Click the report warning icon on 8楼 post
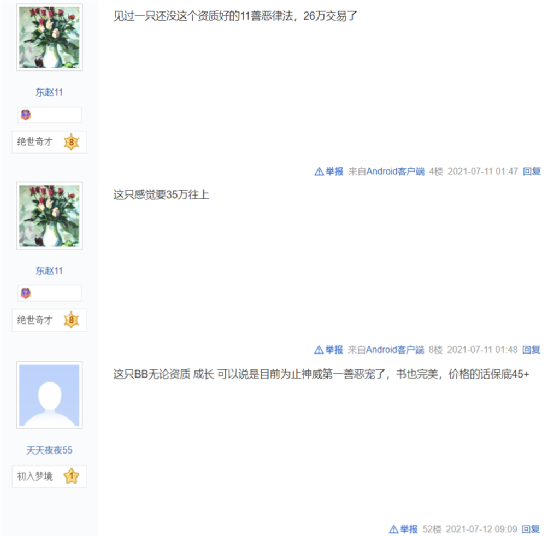This screenshot has height=536, width=554. pyautogui.click(x=318, y=350)
